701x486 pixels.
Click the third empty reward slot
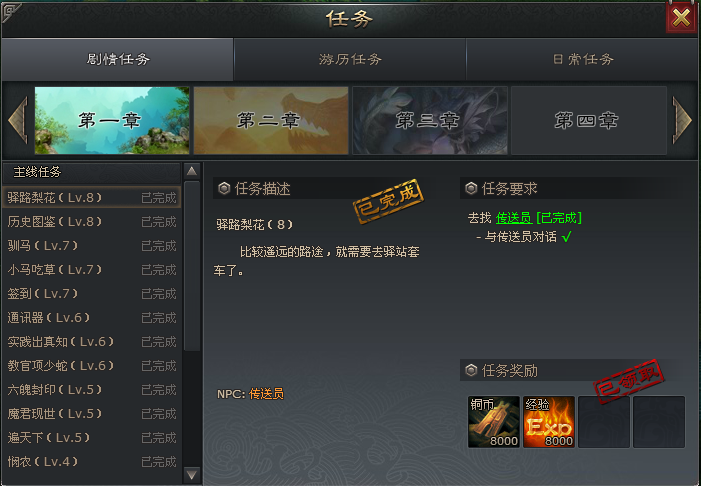click(x=604, y=422)
